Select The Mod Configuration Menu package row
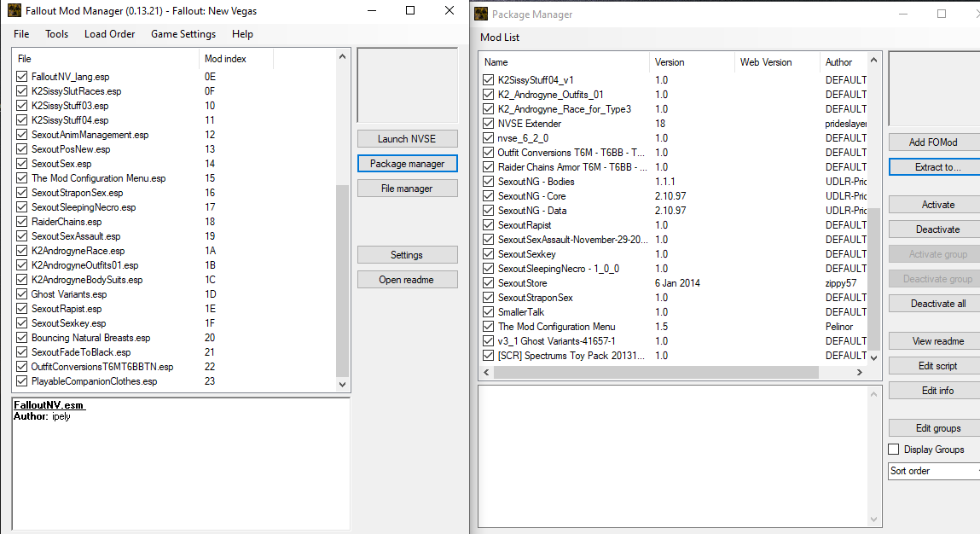980x534 pixels. pyautogui.click(x=556, y=327)
